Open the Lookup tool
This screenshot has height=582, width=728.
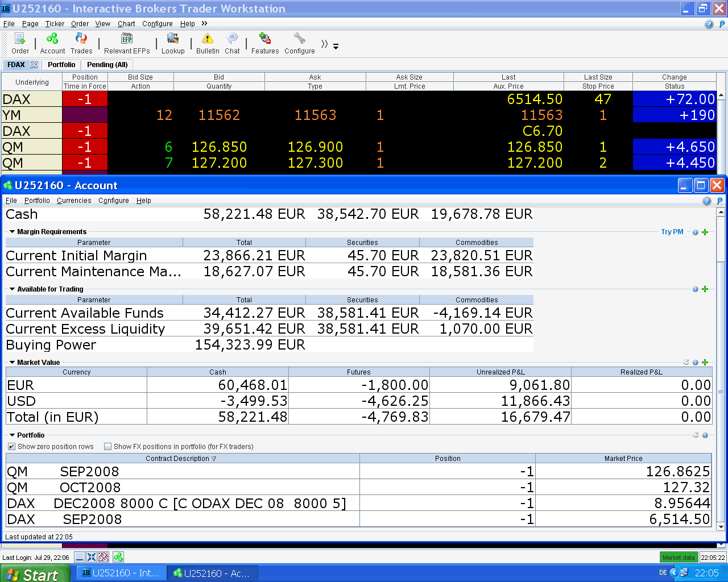(173, 43)
